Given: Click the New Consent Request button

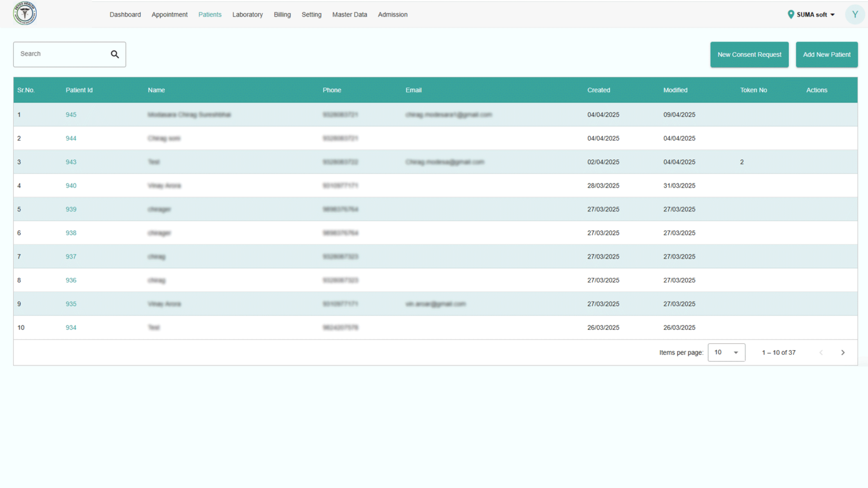Looking at the screenshot, I should [x=749, y=54].
